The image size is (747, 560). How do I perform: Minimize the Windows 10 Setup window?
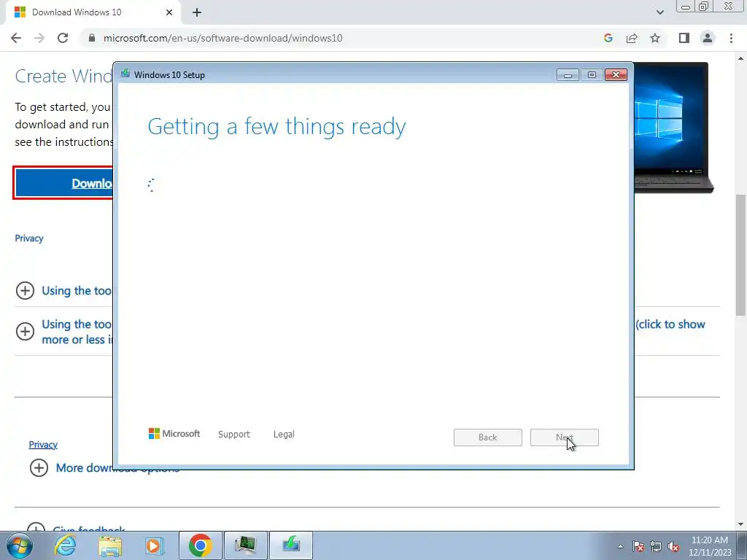click(x=568, y=75)
